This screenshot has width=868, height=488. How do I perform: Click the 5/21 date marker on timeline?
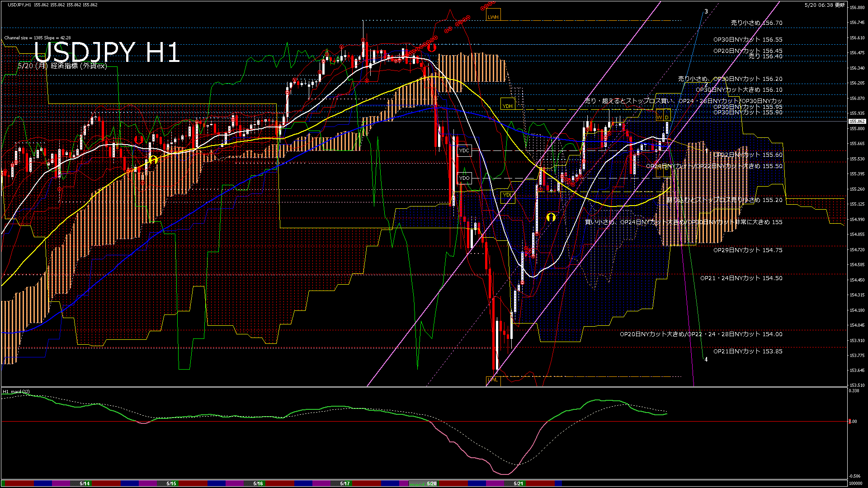coord(519,483)
